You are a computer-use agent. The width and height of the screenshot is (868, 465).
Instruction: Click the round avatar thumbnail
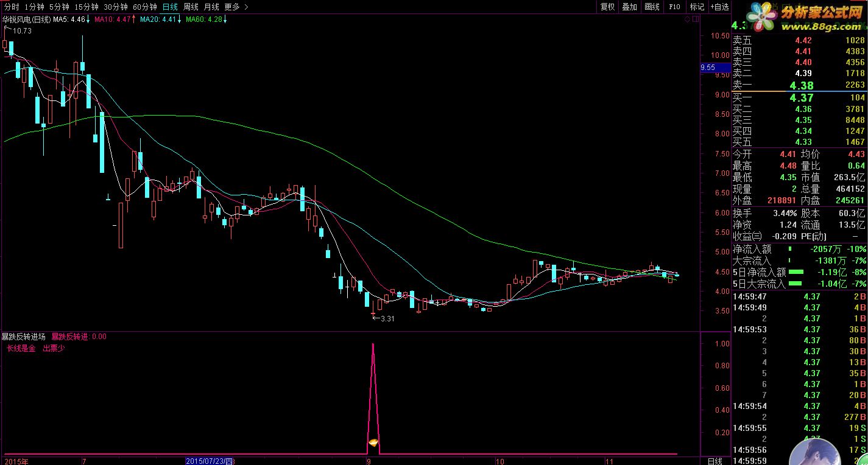click(x=816, y=452)
